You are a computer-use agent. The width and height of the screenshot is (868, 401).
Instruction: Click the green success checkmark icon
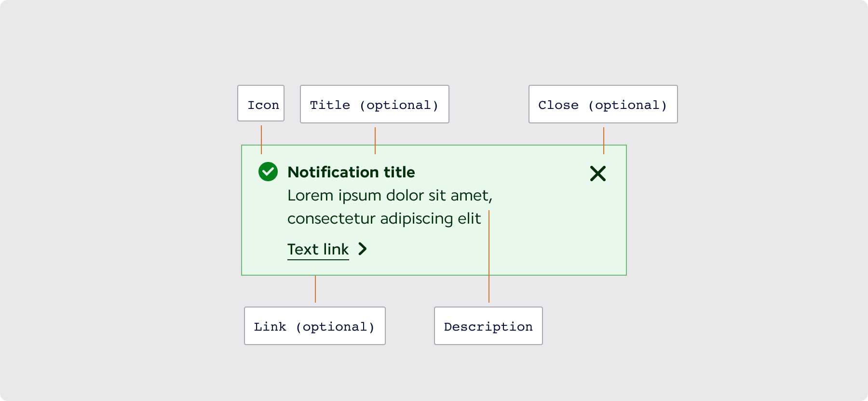[x=268, y=172]
